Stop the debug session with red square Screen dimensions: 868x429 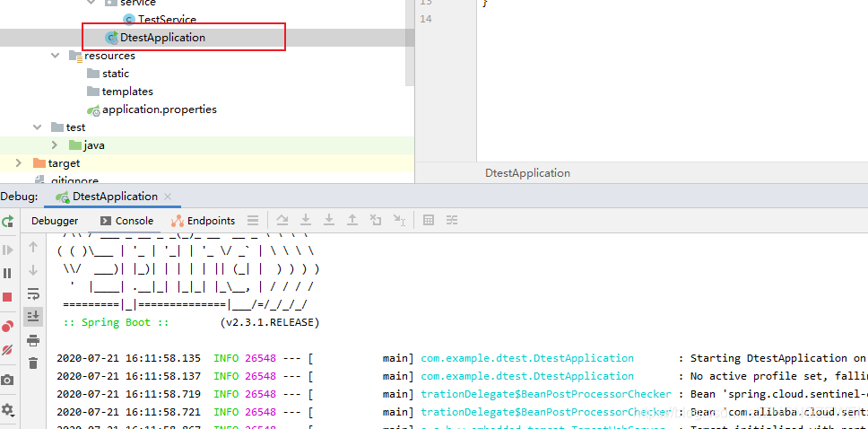click(x=8, y=297)
